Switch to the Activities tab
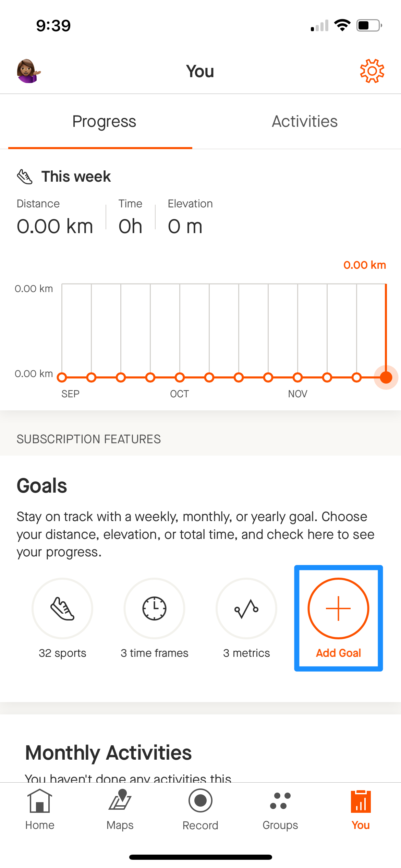Screen dimensions: 401x868 coord(305,121)
